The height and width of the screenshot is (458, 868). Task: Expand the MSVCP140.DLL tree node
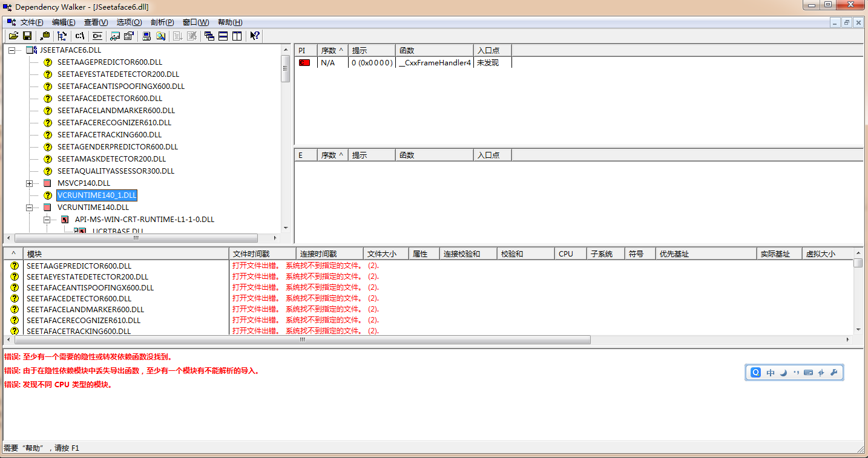point(29,183)
